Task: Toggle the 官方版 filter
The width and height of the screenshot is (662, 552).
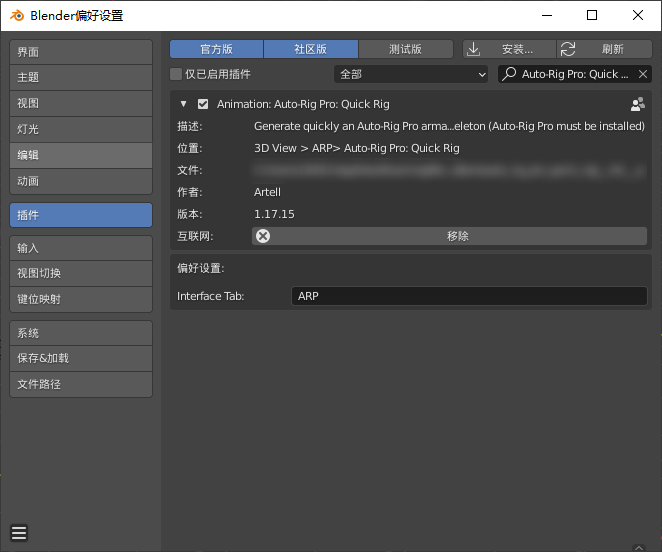Action: click(217, 49)
